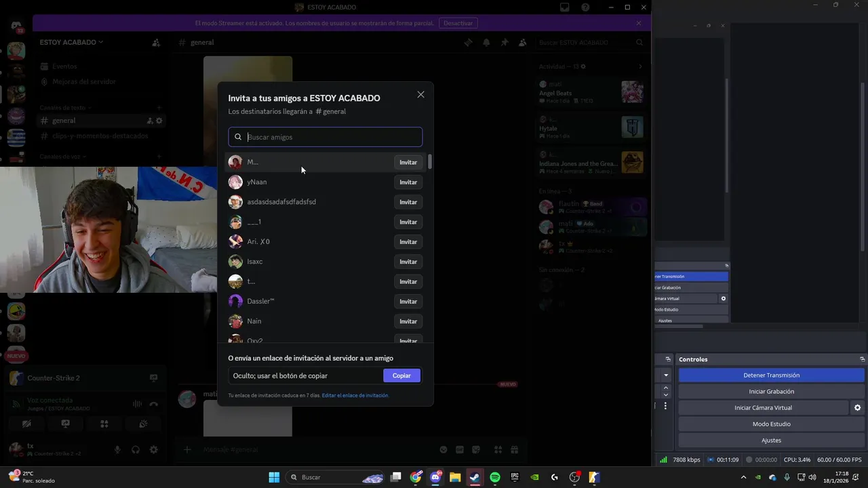
Task: Click Nain's avatar in the friend list
Action: (x=235, y=321)
